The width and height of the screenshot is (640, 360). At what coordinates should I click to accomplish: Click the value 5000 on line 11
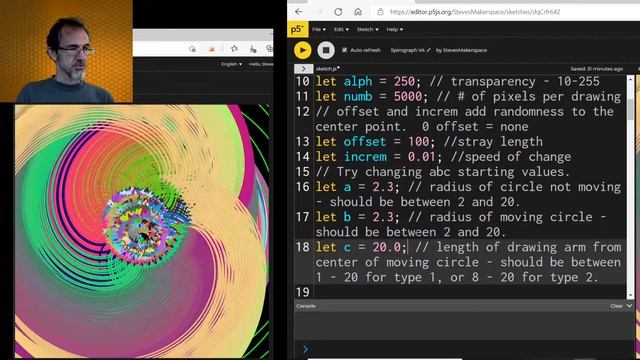(x=408, y=96)
